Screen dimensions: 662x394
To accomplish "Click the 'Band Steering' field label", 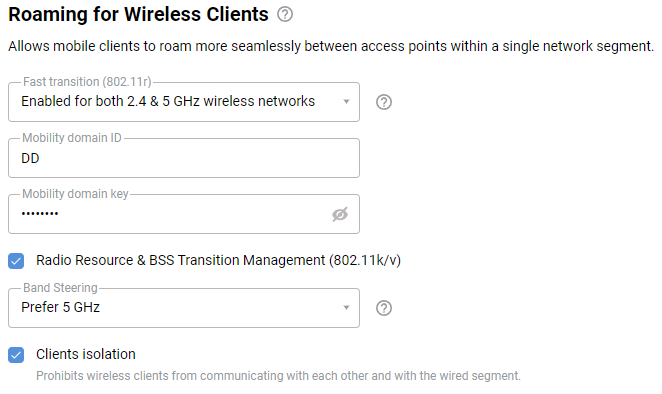I will click(60, 288).
